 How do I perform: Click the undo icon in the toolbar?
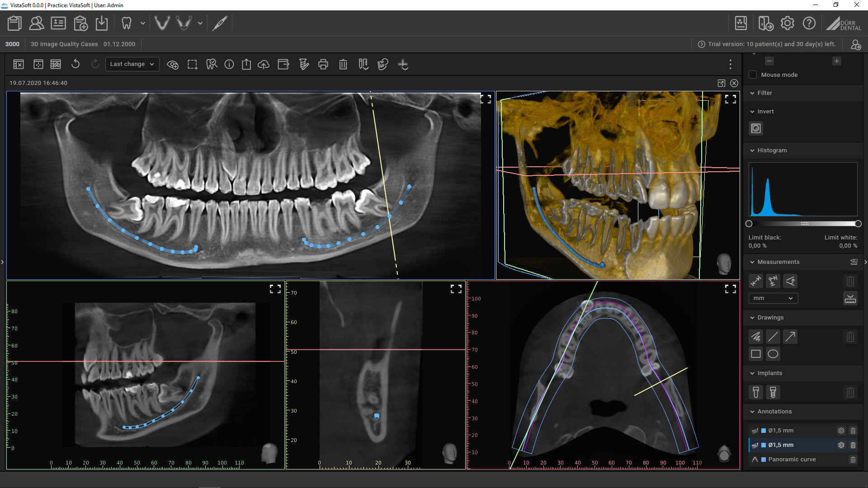pos(75,64)
